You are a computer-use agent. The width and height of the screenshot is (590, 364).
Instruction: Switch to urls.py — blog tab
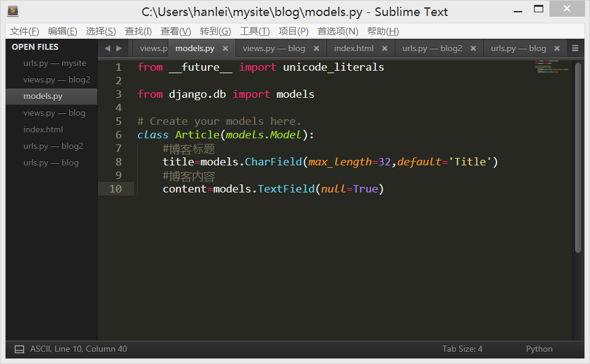tap(518, 48)
